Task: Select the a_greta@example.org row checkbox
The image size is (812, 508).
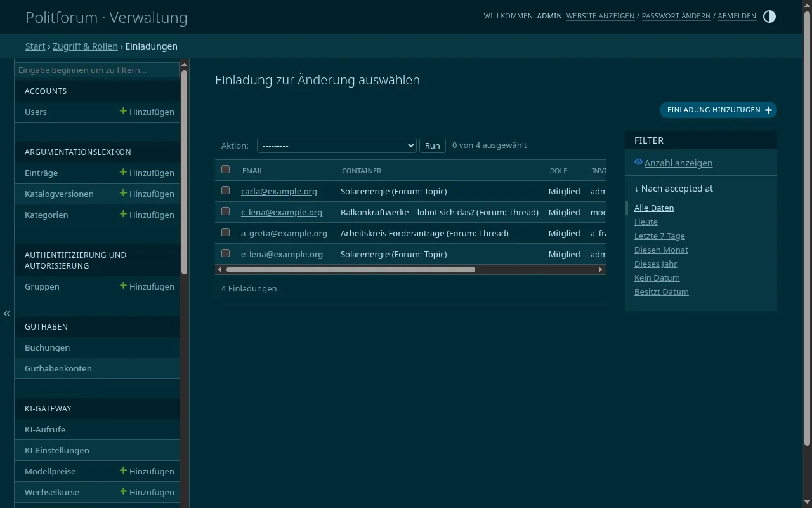Action: [x=225, y=232]
